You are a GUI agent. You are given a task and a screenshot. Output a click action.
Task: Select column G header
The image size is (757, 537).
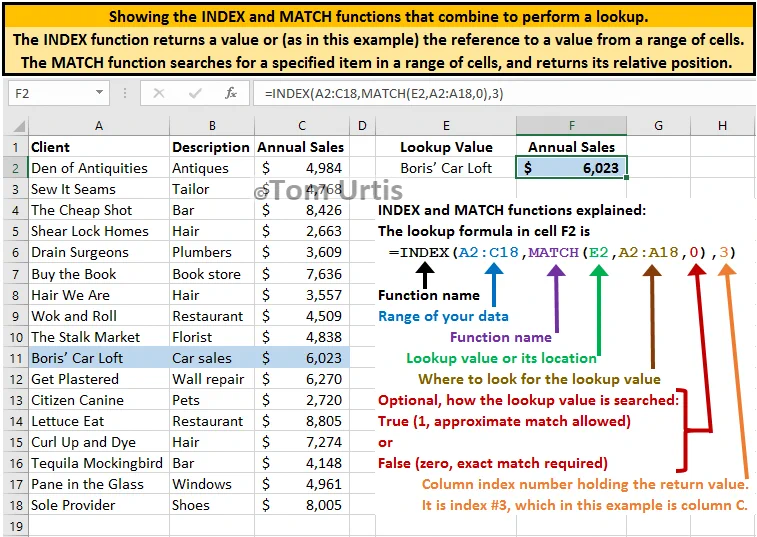click(x=659, y=126)
